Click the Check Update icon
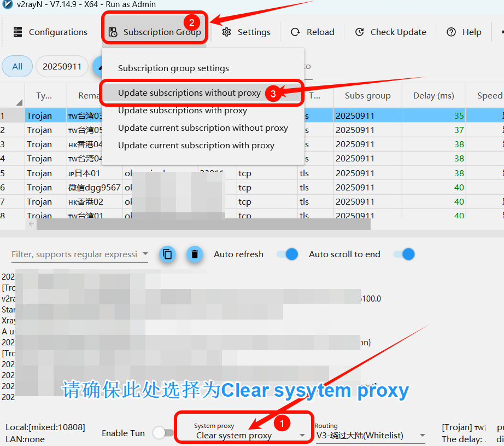Viewport: 504px width, 446px height. point(360,32)
